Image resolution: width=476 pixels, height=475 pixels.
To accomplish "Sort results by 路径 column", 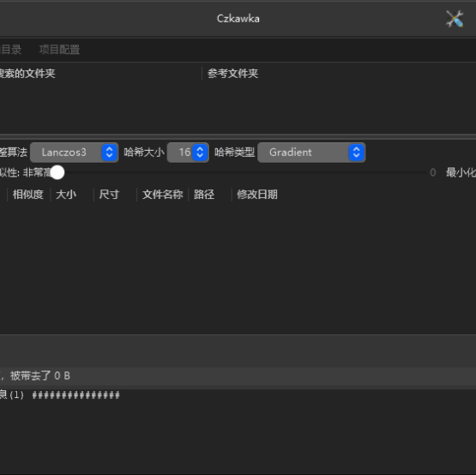I will pyautogui.click(x=204, y=195).
